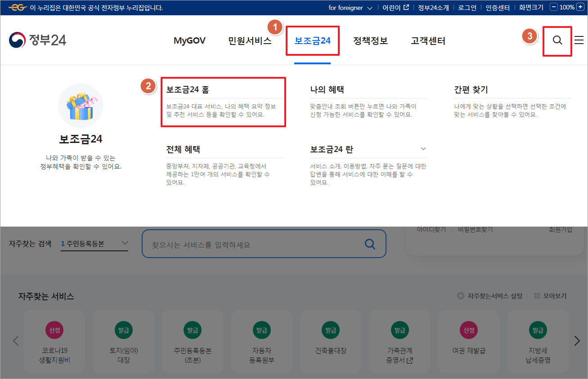Image resolution: width=588 pixels, height=379 pixels.
Task: Expand the 보조금24 란 section chevron
Action: point(423,148)
